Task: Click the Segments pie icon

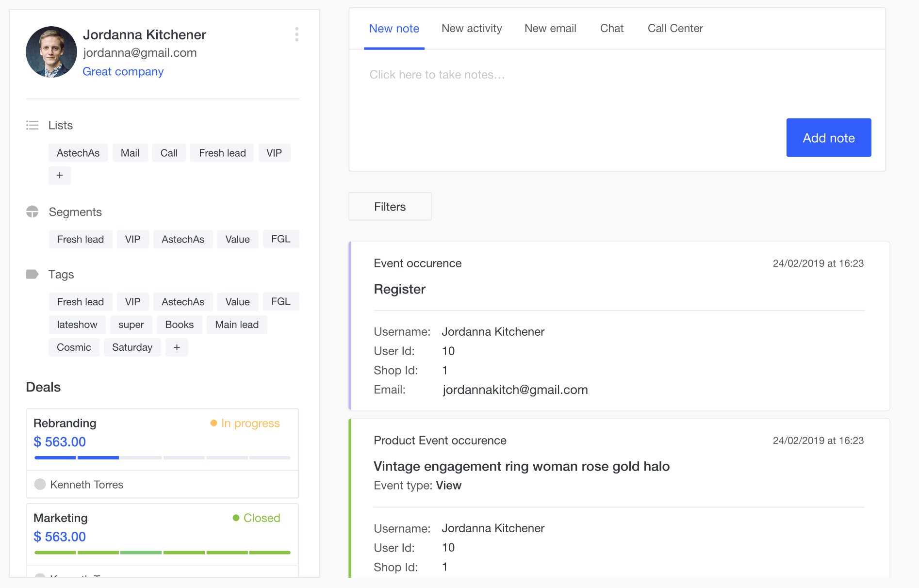Action: coord(32,212)
